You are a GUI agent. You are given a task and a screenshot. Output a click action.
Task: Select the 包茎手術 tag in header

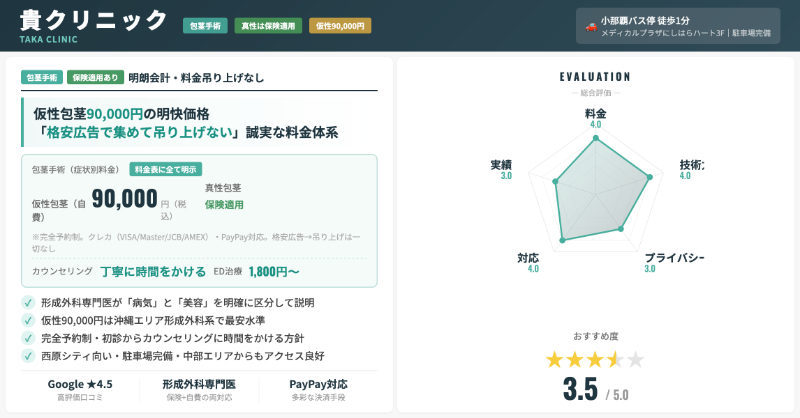coord(204,26)
